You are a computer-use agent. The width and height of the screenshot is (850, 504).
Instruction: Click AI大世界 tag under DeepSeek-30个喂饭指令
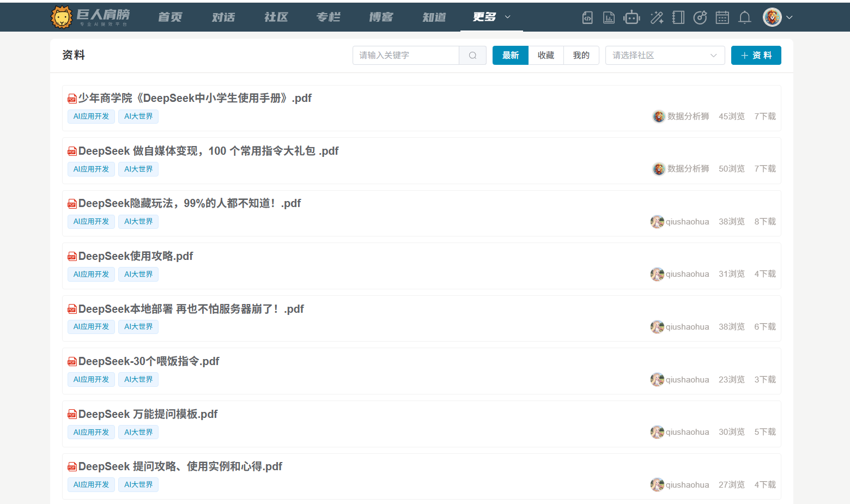coord(138,380)
